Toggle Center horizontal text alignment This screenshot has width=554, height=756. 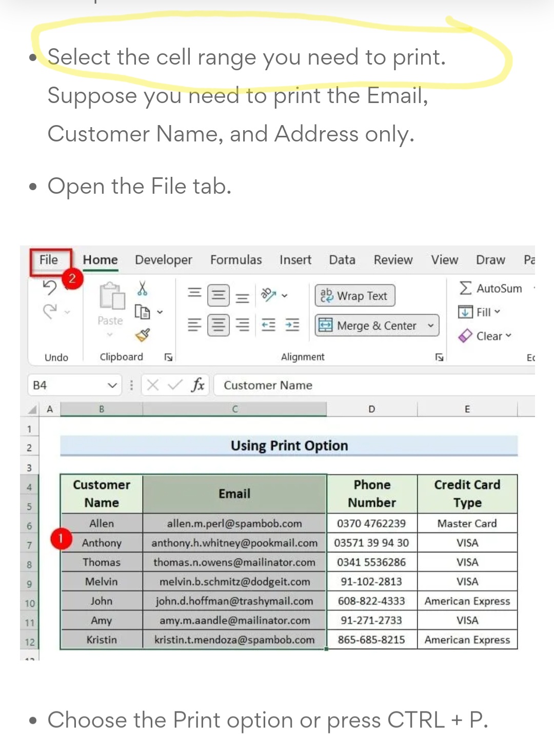[219, 325]
